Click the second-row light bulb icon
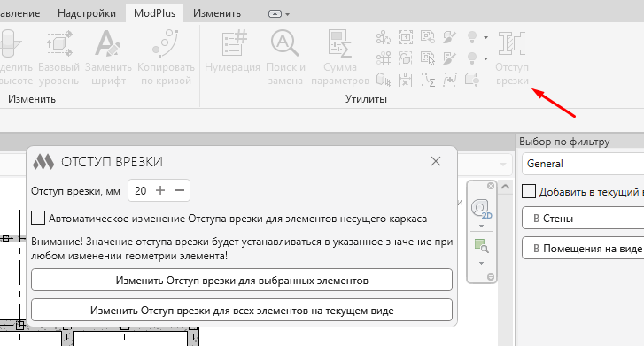The width and height of the screenshot is (644, 346). (472, 58)
